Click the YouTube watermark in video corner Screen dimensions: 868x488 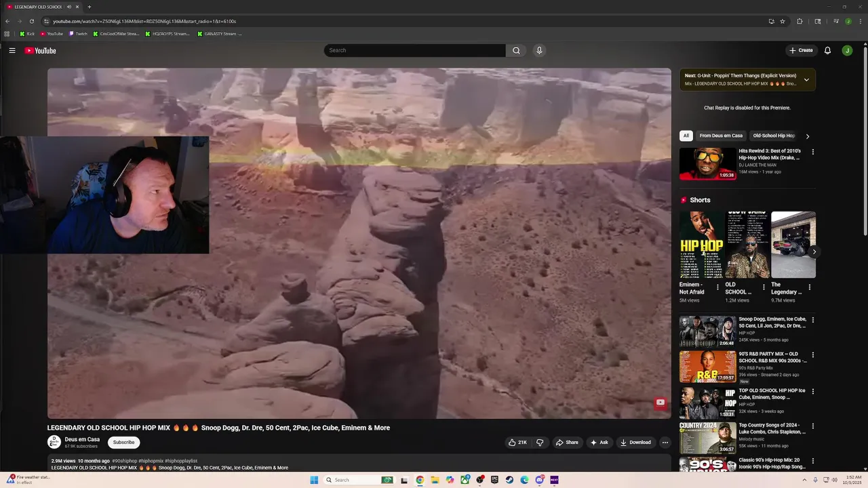tap(660, 403)
